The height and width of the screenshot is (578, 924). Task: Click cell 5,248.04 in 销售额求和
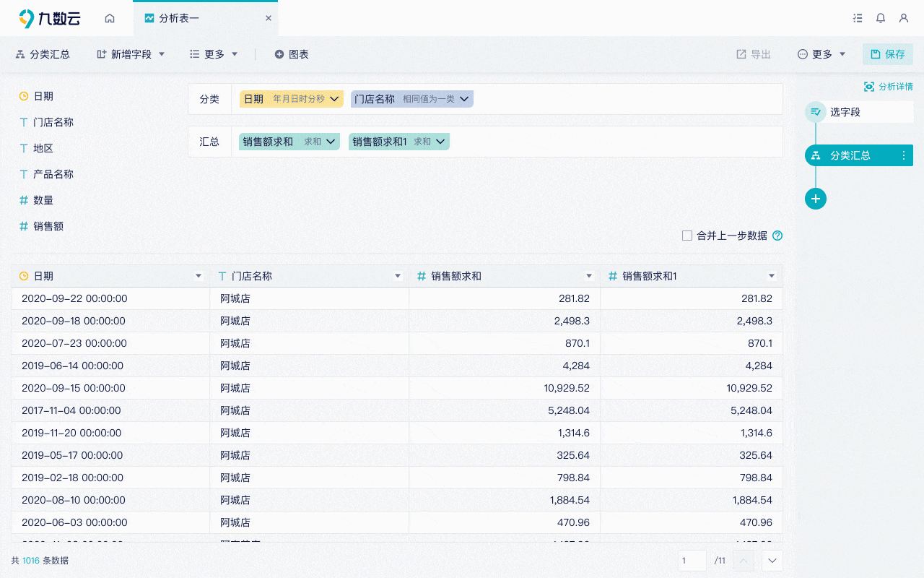coord(505,410)
